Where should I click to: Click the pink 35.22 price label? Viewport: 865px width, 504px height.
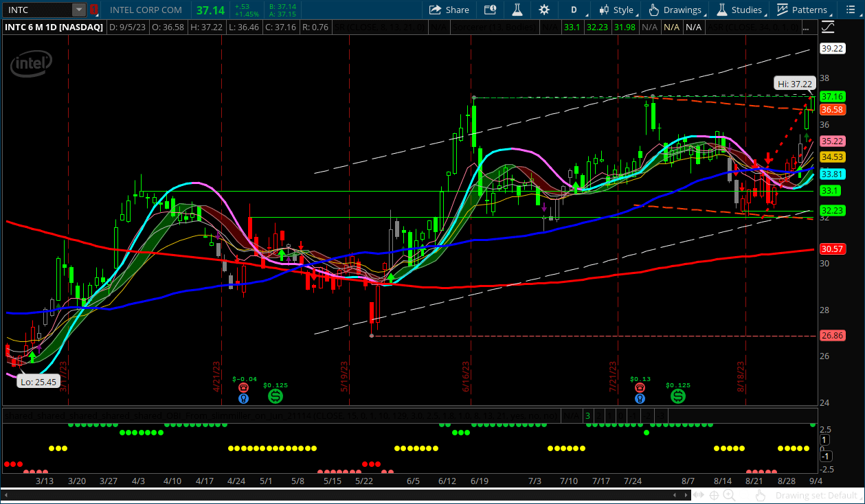[832, 141]
